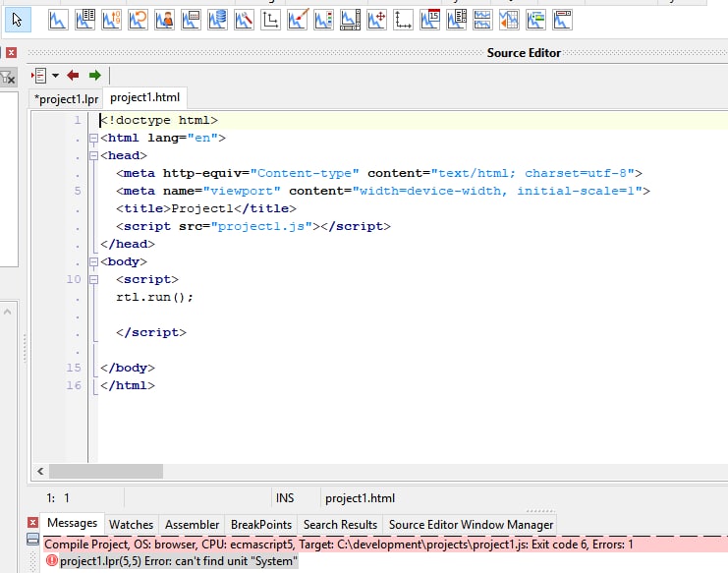Viewport: 728px width, 573px height.
Task: Pick the chart icon with orange left arrow grid
Action: 509,20
